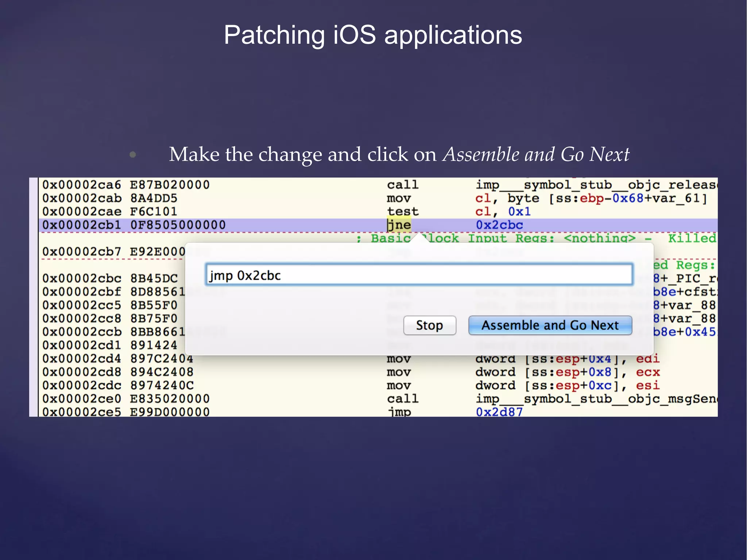Click opcode bytes E87B020000

point(170,185)
